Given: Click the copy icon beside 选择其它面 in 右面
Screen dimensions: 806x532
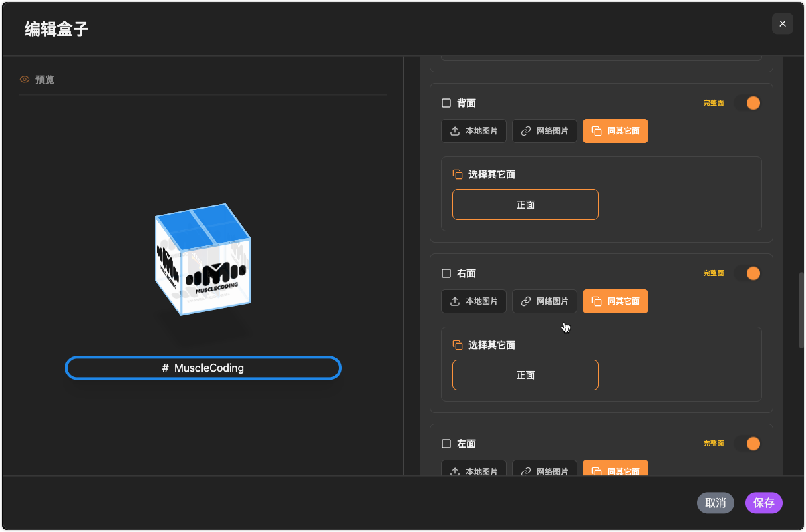Looking at the screenshot, I should (458, 345).
